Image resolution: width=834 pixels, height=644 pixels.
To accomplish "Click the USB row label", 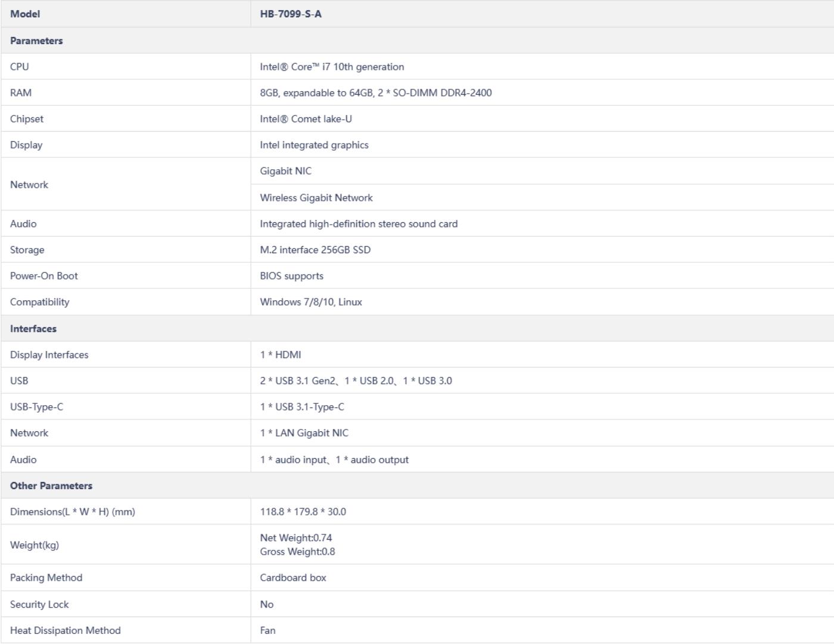I will (19, 381).
